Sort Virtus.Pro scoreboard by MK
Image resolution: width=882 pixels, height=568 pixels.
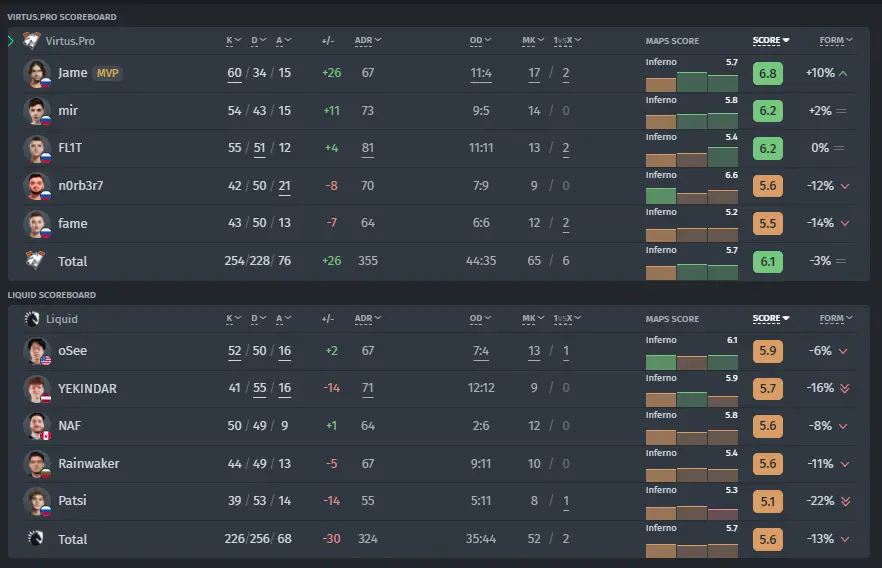point(533,40)
